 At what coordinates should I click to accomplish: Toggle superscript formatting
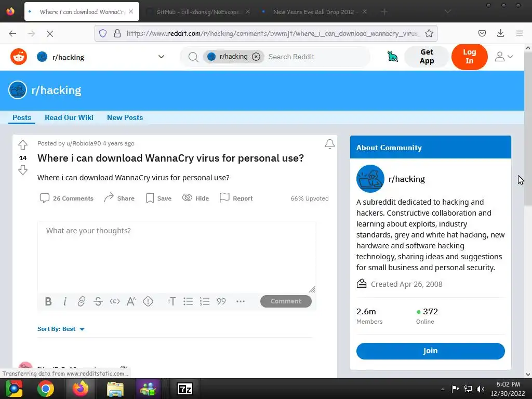pos(131,301)
